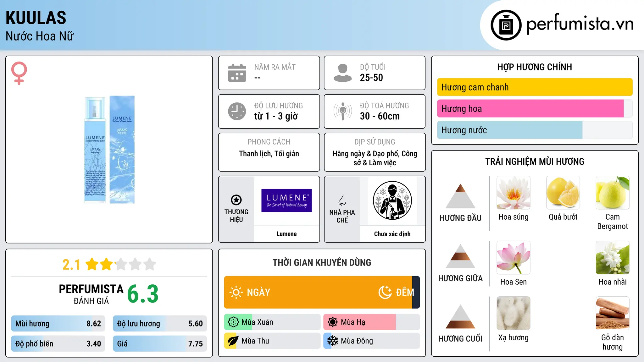Click the calendar icon for Năm ra mắt

[237, 73]
